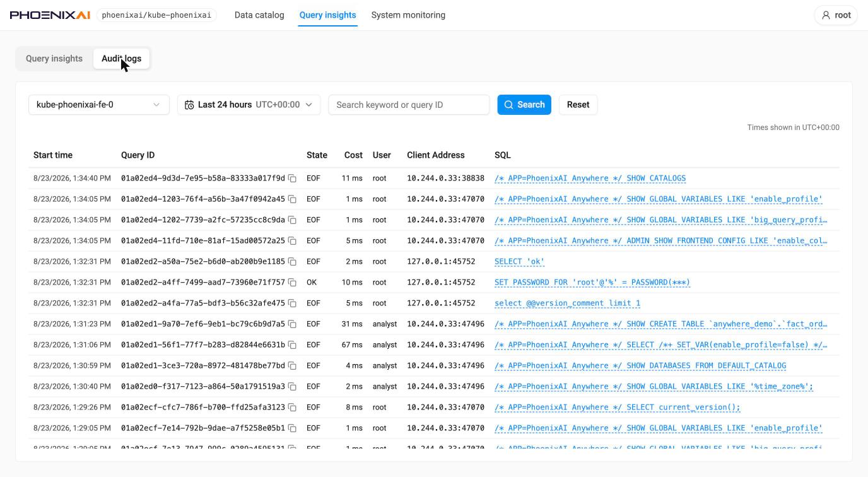Screen dimensions: 868x477
Task: Select the Query insights sub-tab
Action: [x=54, y=59]
